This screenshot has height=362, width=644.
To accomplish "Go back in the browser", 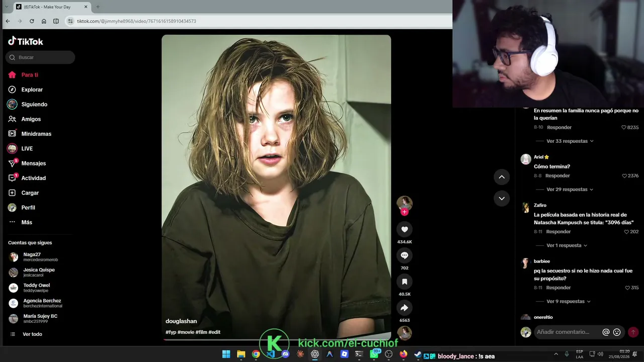I will point(8,21).
